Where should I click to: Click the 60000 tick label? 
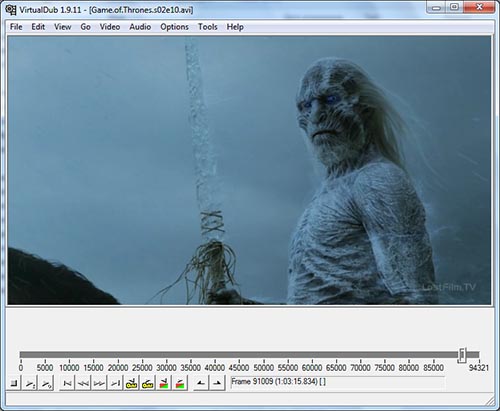click(x=312, y=368)
